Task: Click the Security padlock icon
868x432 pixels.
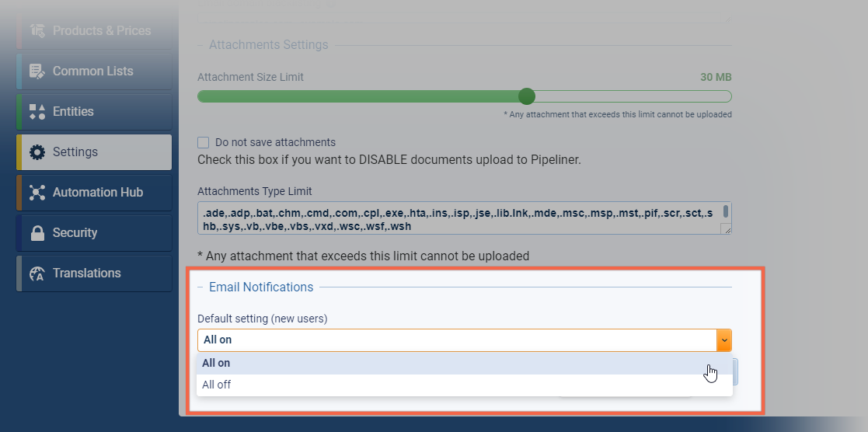Action: click(37, 232)
